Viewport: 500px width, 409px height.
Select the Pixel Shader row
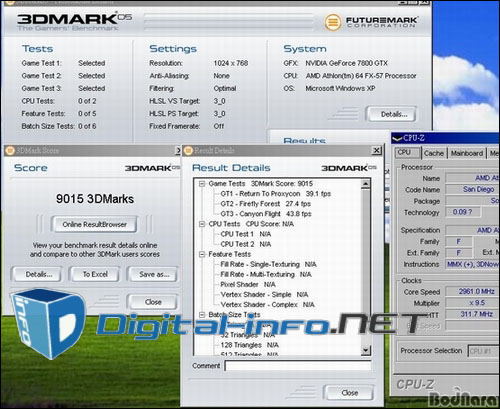tap(248, 284)
